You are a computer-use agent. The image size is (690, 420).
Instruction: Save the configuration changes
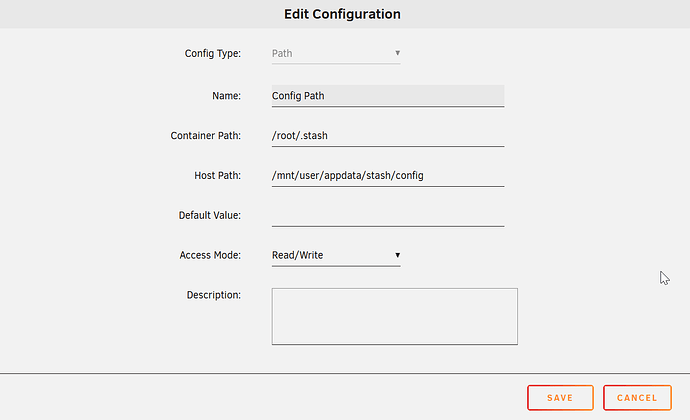(x=560, y=398)
